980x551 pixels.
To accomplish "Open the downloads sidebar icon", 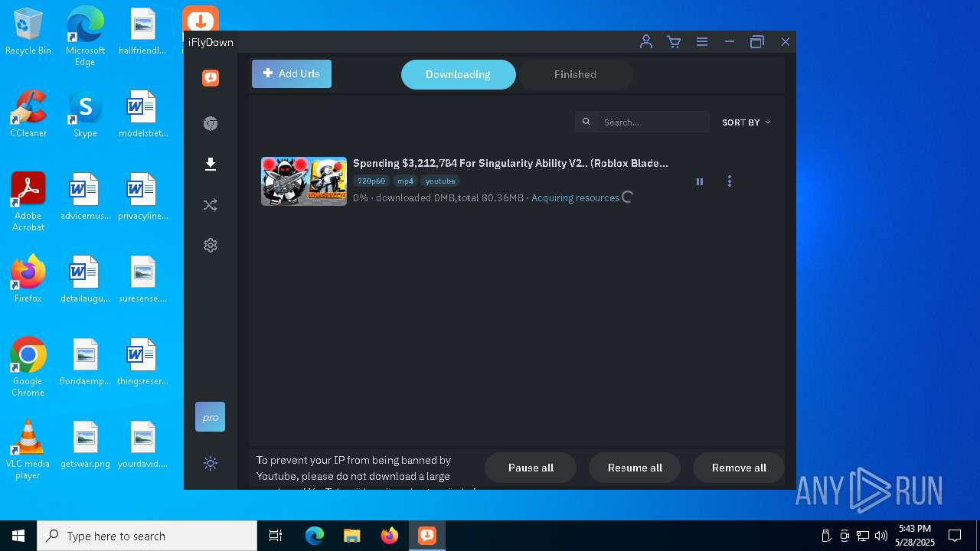I will coord(211,164).
